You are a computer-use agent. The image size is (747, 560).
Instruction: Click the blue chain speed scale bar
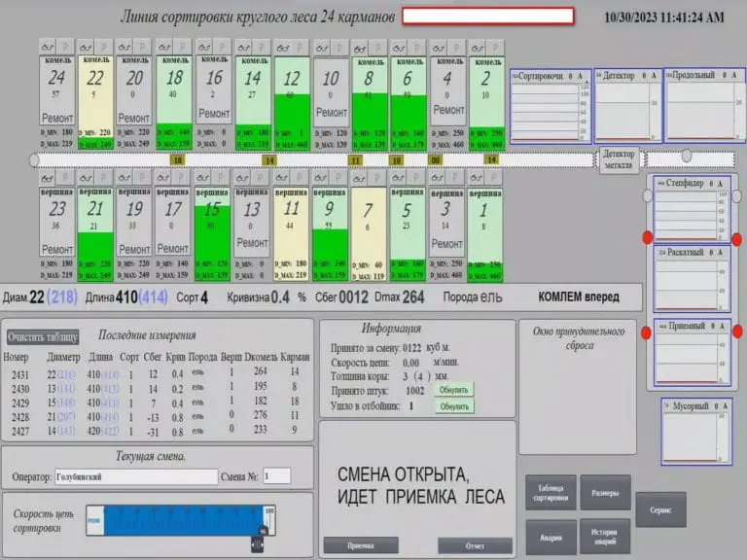coord(182,520)
